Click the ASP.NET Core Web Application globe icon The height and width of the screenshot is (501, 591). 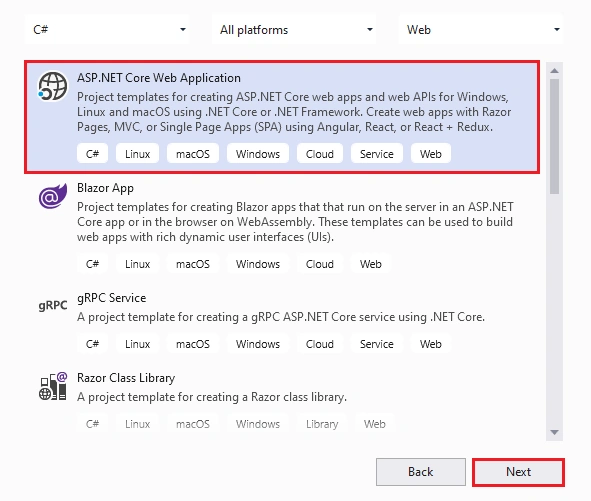53,86
